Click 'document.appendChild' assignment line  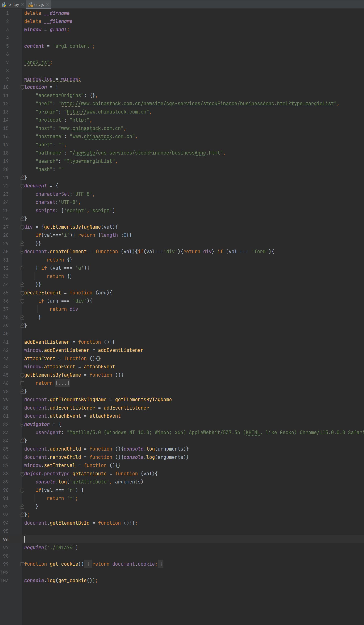coord(107,449)
